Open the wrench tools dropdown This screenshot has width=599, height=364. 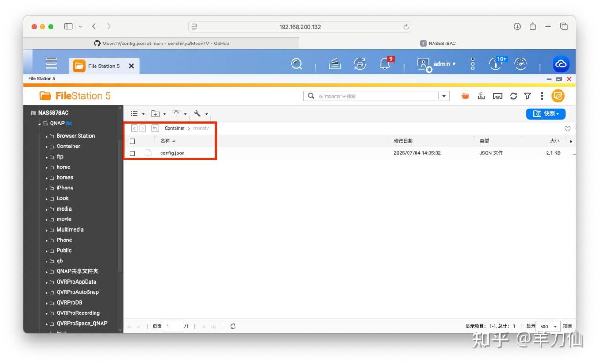201,114
